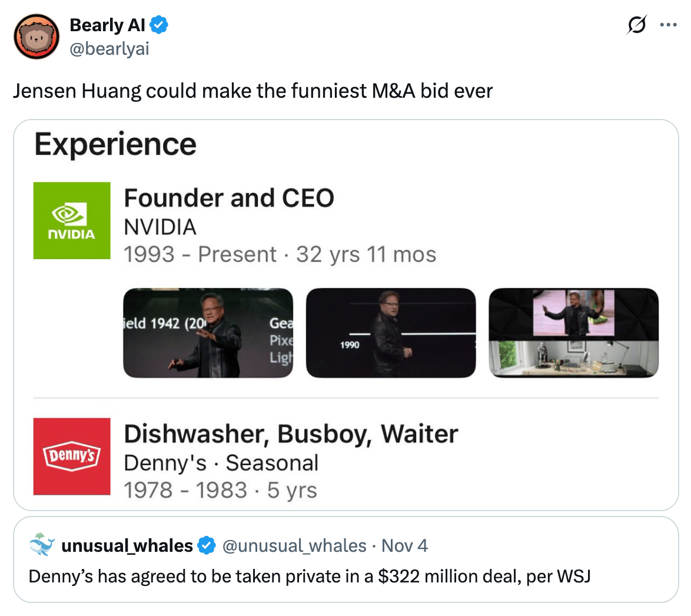The height and width of the screenshot is (616, 691).
Task: Open the @bearlyai handle link
Action: [x=109, y=48]
